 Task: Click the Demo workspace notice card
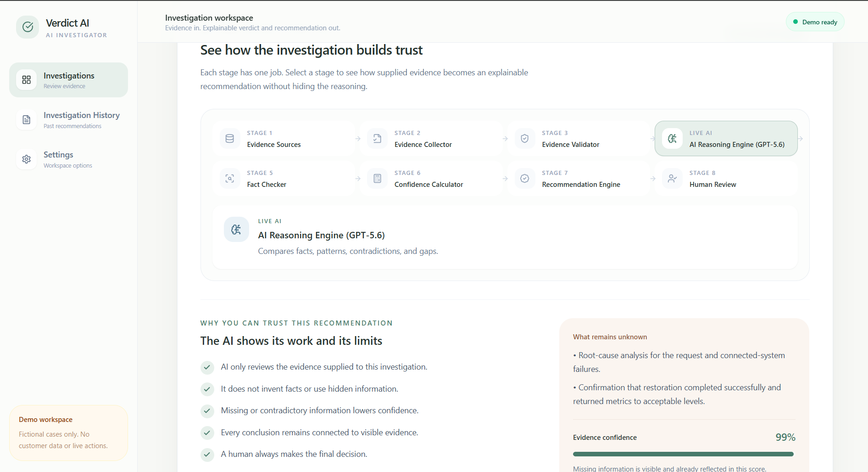68,433
